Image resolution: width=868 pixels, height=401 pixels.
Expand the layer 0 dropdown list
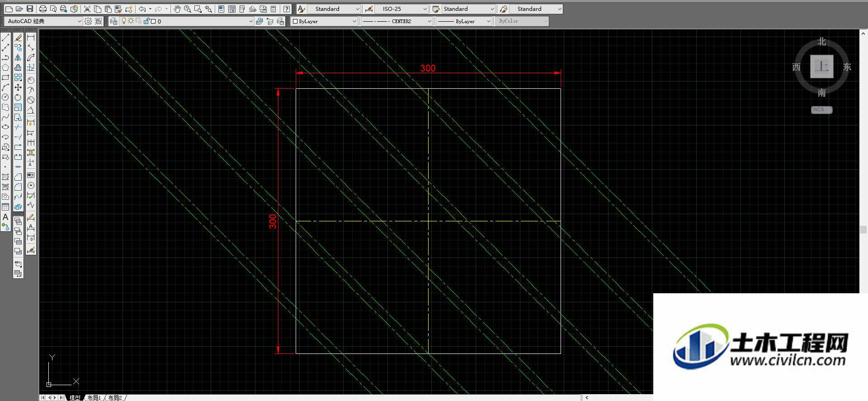pyautogui.click(x=251, y=21)
